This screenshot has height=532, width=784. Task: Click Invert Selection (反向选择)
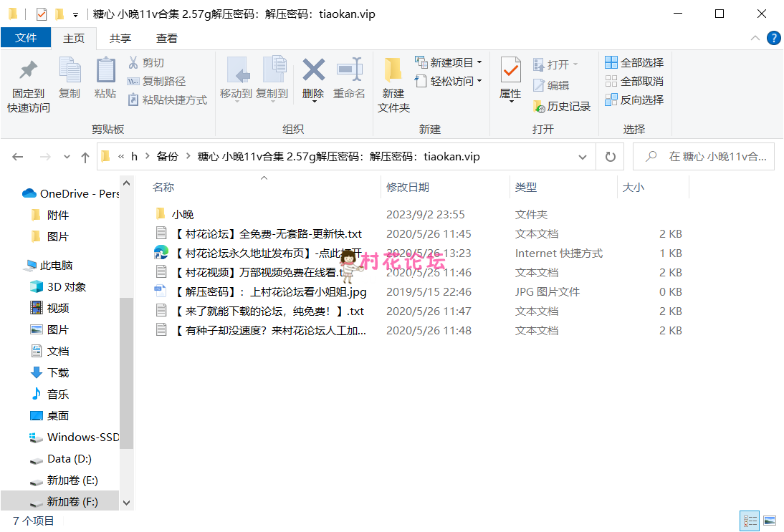coord(634,100)
